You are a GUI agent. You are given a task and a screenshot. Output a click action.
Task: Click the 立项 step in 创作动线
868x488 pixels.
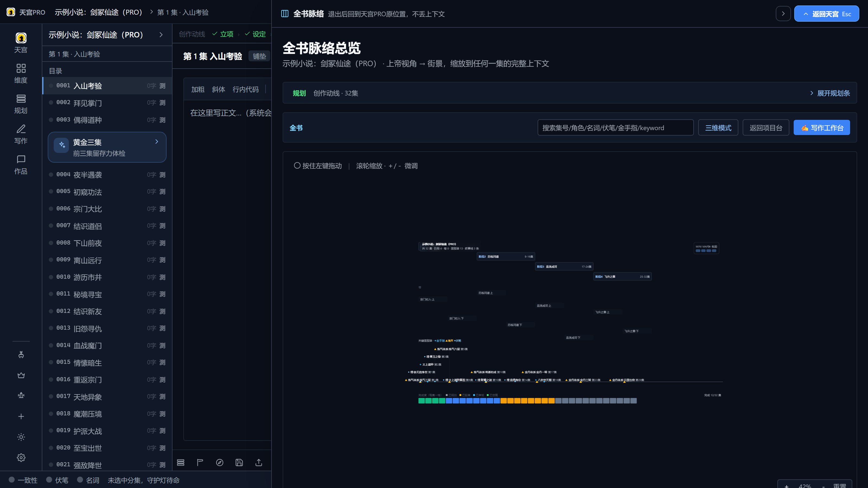tap(223, 34)
